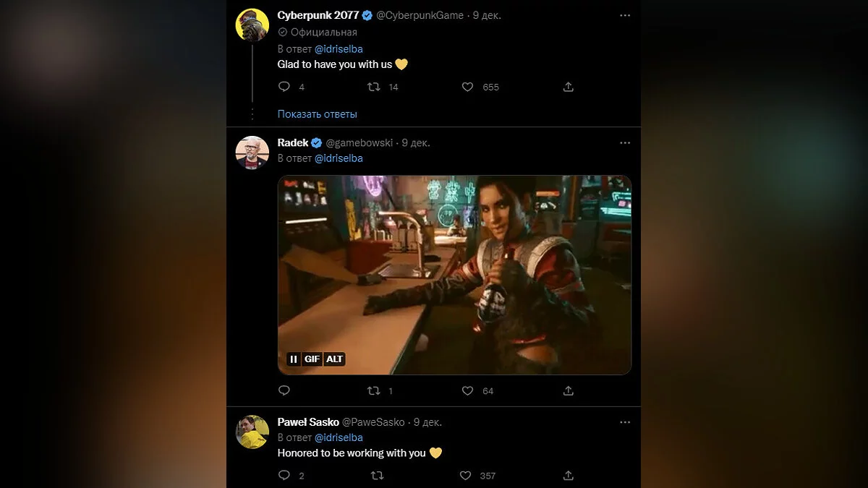Reply to the Cyberpunk 2077 tweet

pyautogui.click(x=284, y=87)
